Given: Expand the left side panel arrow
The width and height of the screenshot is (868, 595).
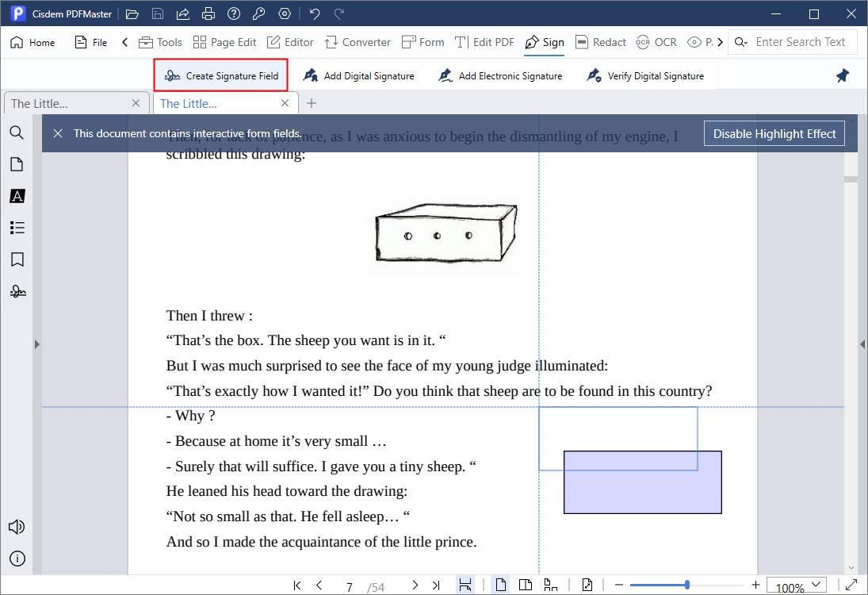Looking at the screenshot, I should tap(37, 344).
